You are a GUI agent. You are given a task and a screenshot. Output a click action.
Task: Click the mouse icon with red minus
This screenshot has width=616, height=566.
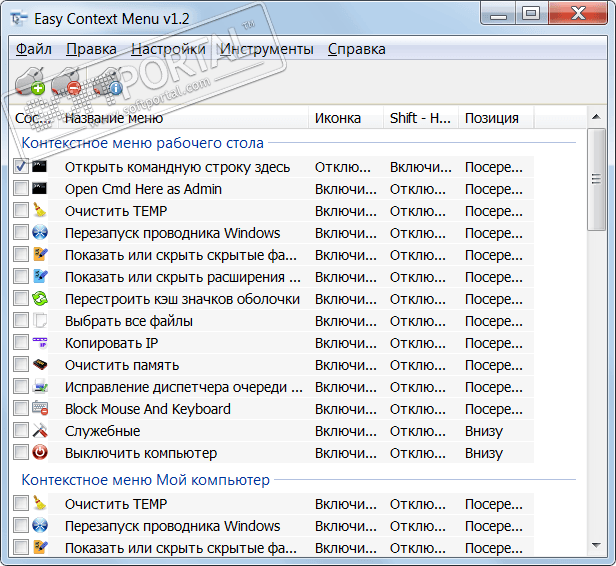(67, 82)
